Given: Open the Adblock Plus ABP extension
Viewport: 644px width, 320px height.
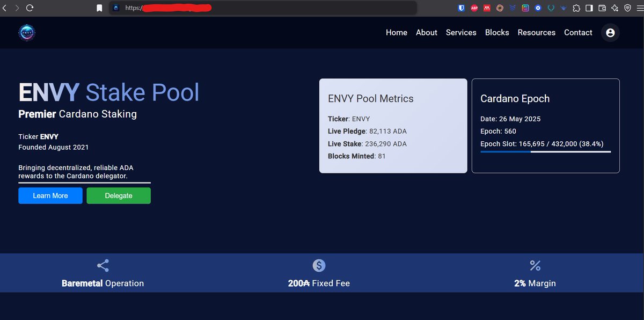Looking at the screenshot, I should click(x=474, y=8).
